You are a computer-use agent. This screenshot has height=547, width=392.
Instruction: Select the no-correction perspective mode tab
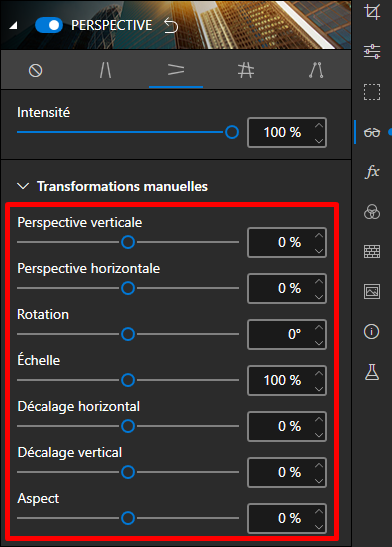(36, 71)
